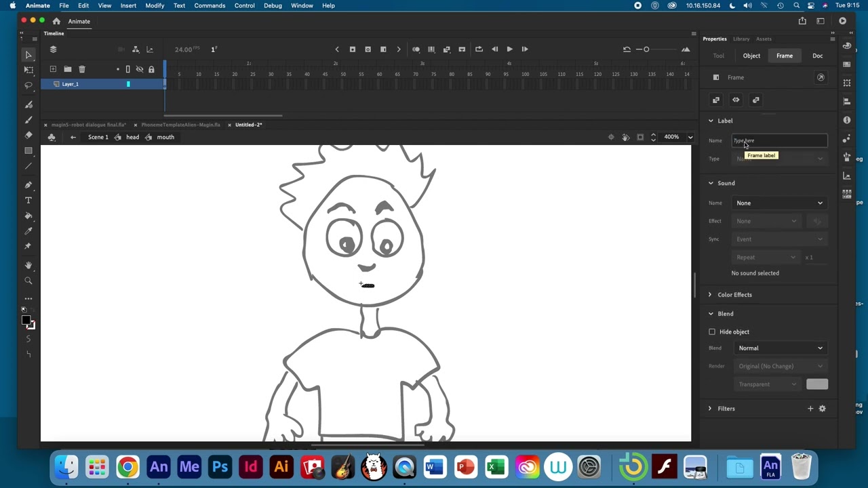Select the Object properties tab
Screen dimensions: 868x488
751,56
